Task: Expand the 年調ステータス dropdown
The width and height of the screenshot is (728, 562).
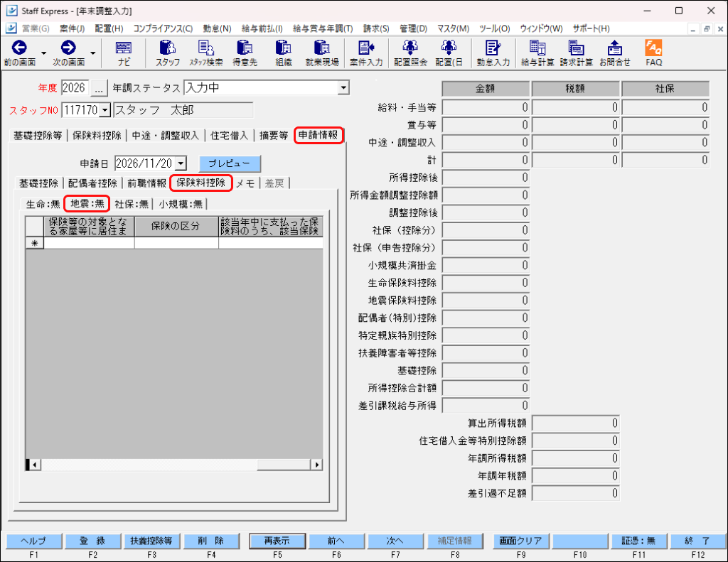Action: [x=343, y=87]
